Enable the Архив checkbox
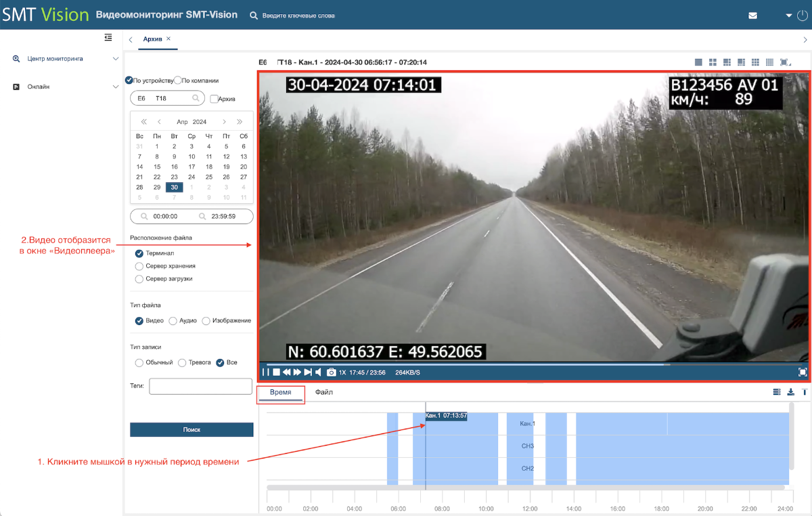Image resolution: width=812 pixels, height=516 pixels. (214, 99)
